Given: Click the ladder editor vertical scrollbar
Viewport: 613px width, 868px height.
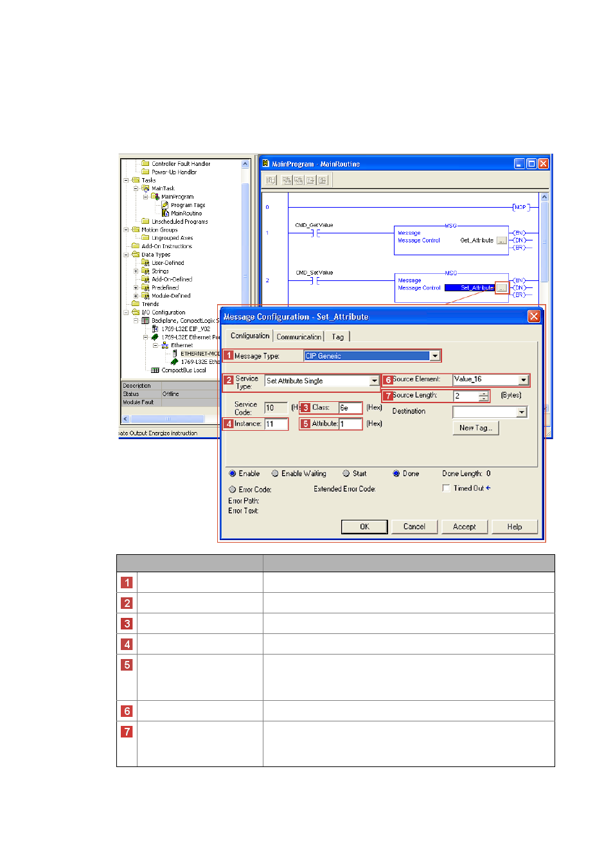Looking at the screenshot, I should pos(544,302).
